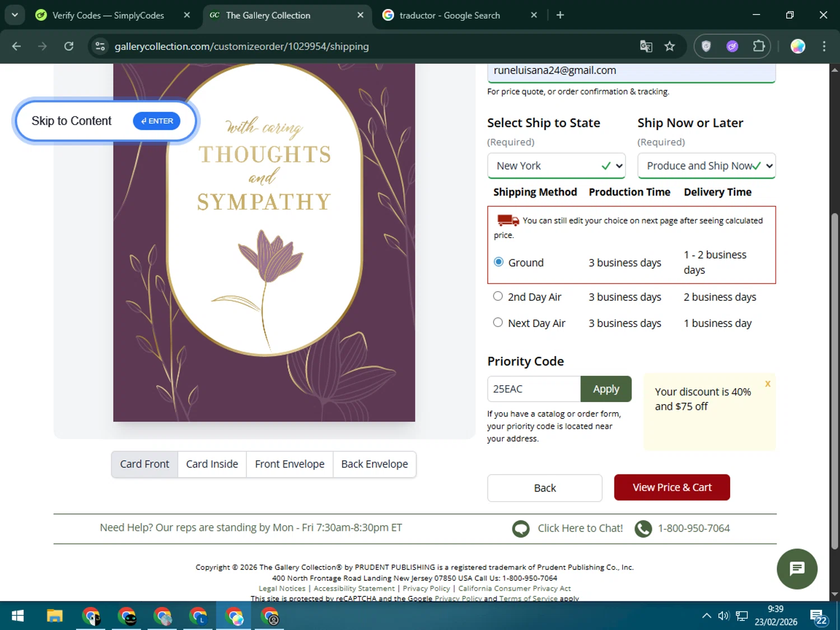Show the Back Envelope preview
840x630 pixels.
pyautogui.click(x=375, y=464)
